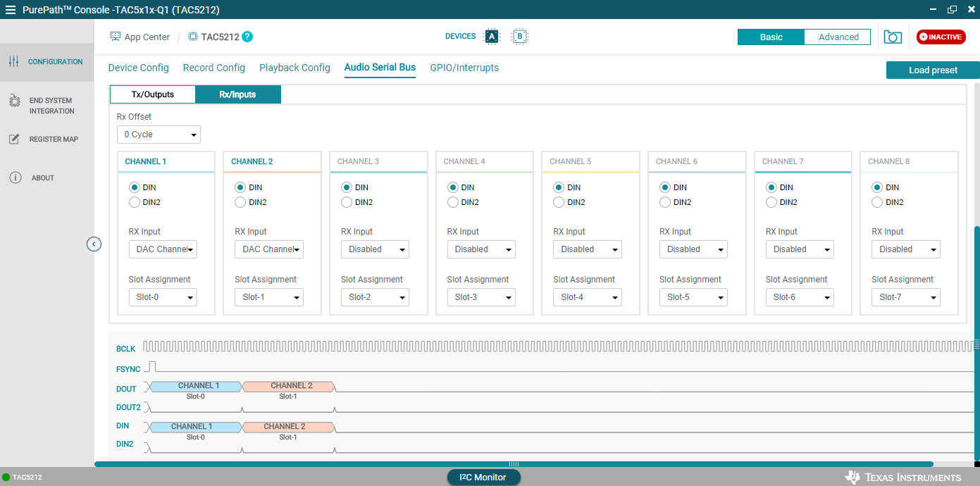Open the Register Map sidebar icon
Viewport: 980px width, 486px height.
pyautogui.click(x=14, y=139)
